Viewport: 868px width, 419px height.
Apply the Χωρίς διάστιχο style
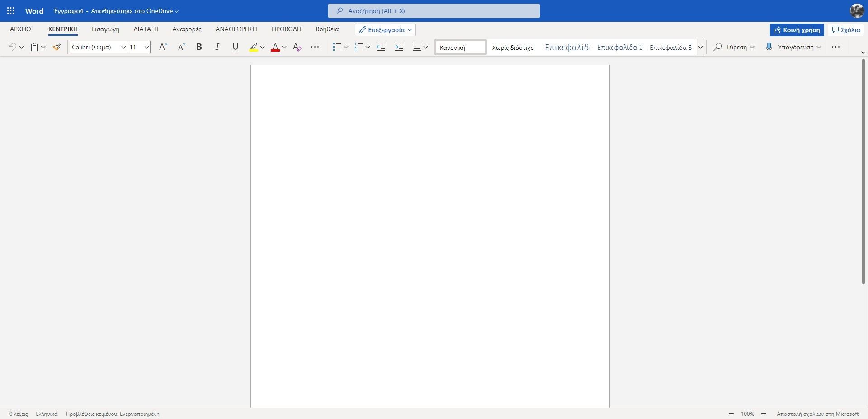[x=513, y=47]
